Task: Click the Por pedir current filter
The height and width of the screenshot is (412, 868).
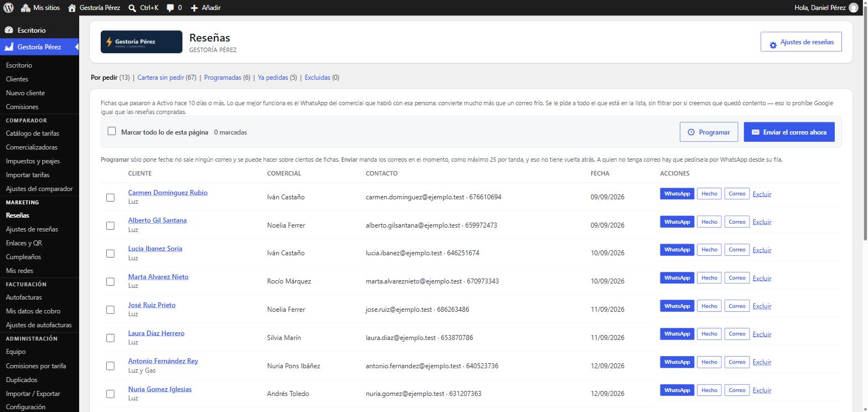Action: tap(104, 78)
